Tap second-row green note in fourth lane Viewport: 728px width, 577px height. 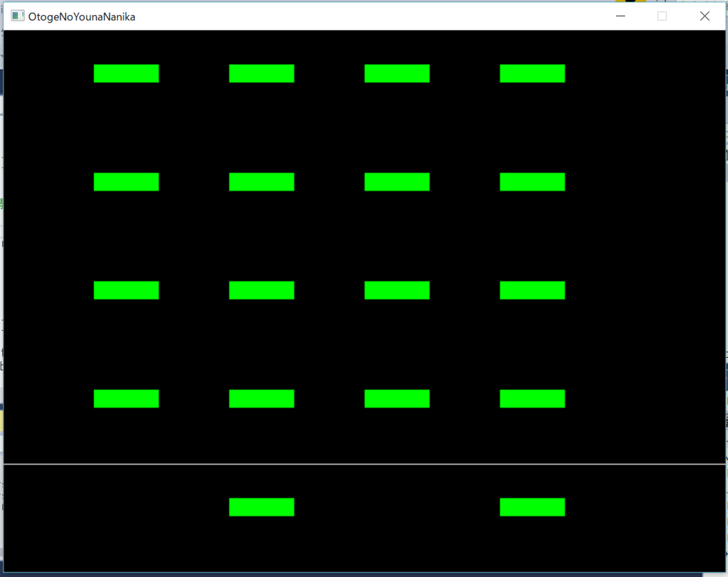click(x=532, y=181)
